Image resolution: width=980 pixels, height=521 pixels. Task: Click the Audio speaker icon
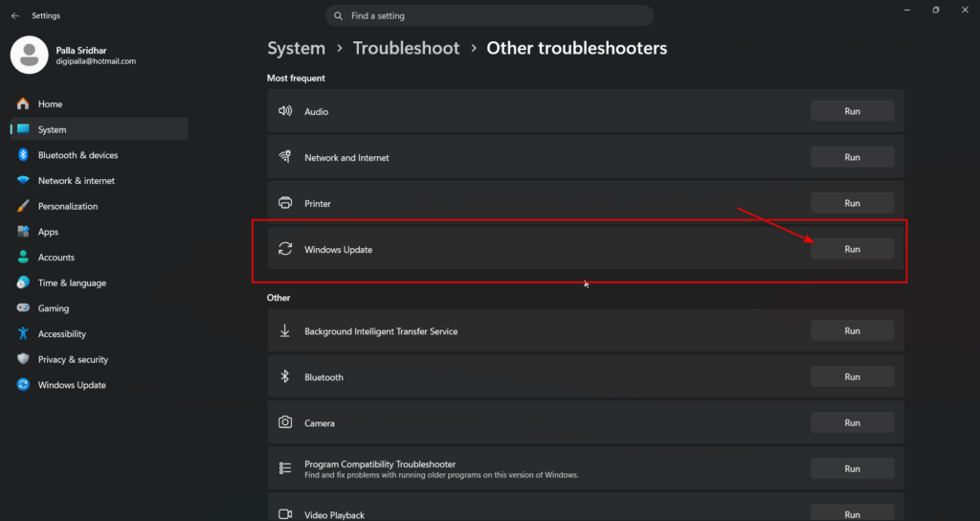[x=285, y=111]
